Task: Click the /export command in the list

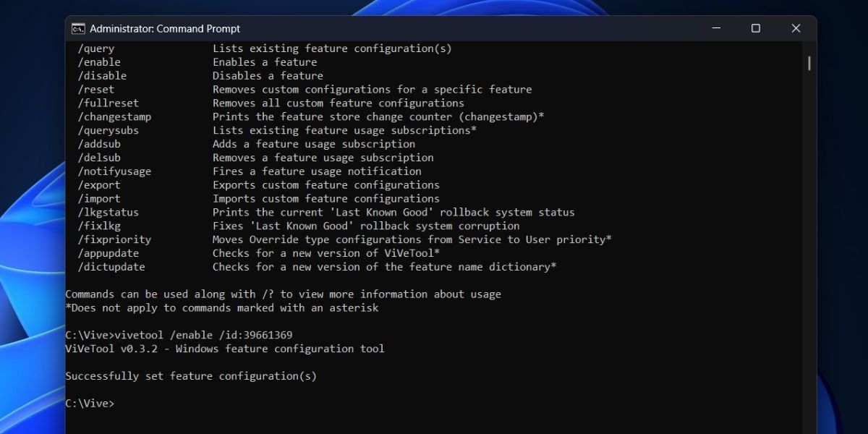Action: tap(99, 185)
